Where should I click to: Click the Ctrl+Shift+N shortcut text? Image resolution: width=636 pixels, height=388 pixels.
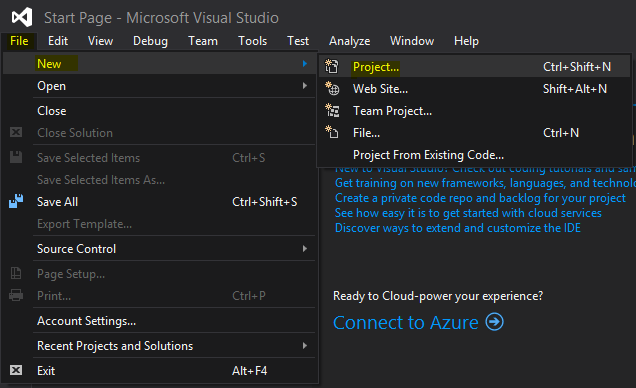(x=577, y=66)
